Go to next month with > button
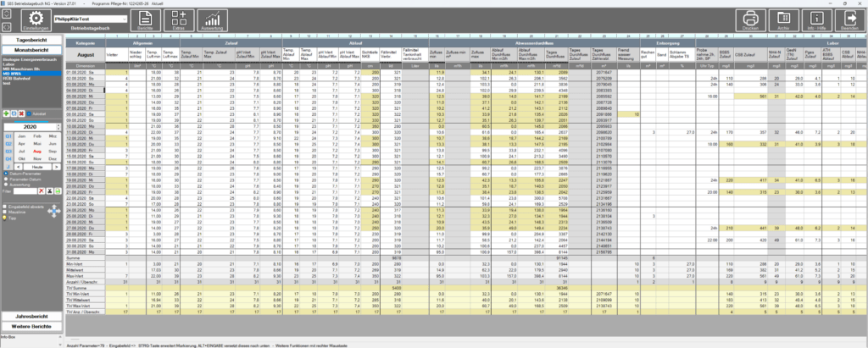868x348 pixels. [x=56, y=166]
